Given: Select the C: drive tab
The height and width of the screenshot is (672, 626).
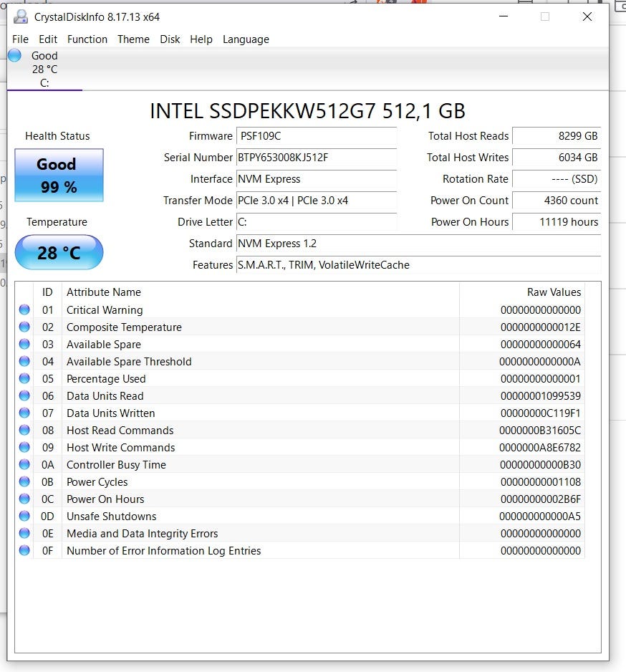Looking at the screenshot, I should [x=44, y=69].
